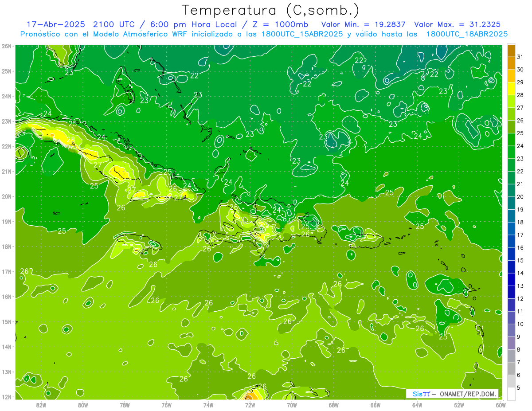The width and height of the screenshot is (532, 411).
Task: Click the "15N" latitude axis label
Action: [x=7, y=321]
